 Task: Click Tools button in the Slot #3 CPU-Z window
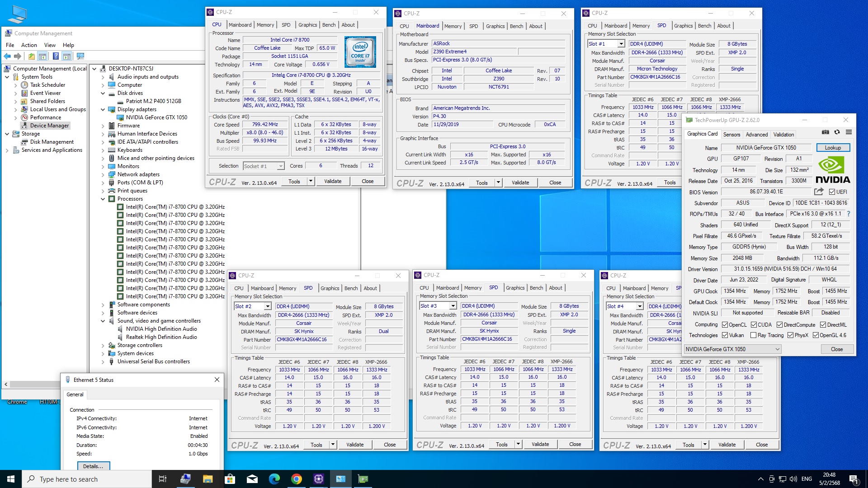[x=502, y=445]
